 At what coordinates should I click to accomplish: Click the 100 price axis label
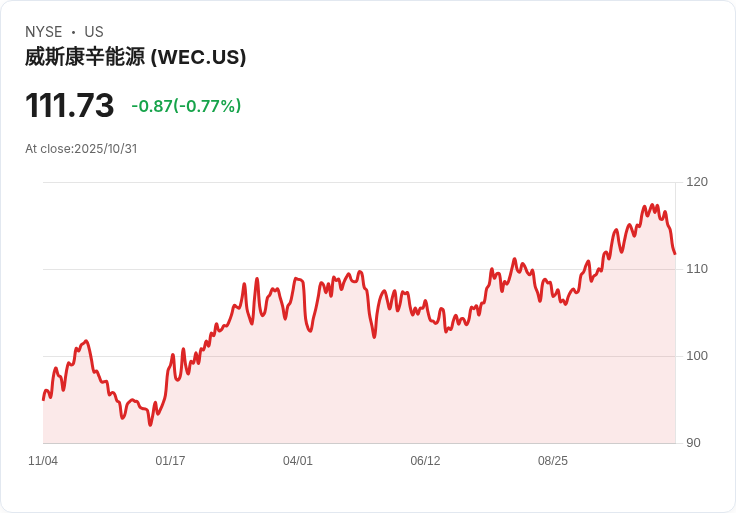[x=697, y=356]
